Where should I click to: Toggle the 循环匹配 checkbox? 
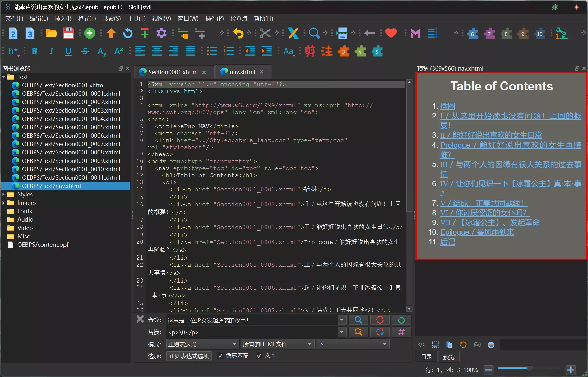click(220, 356)
